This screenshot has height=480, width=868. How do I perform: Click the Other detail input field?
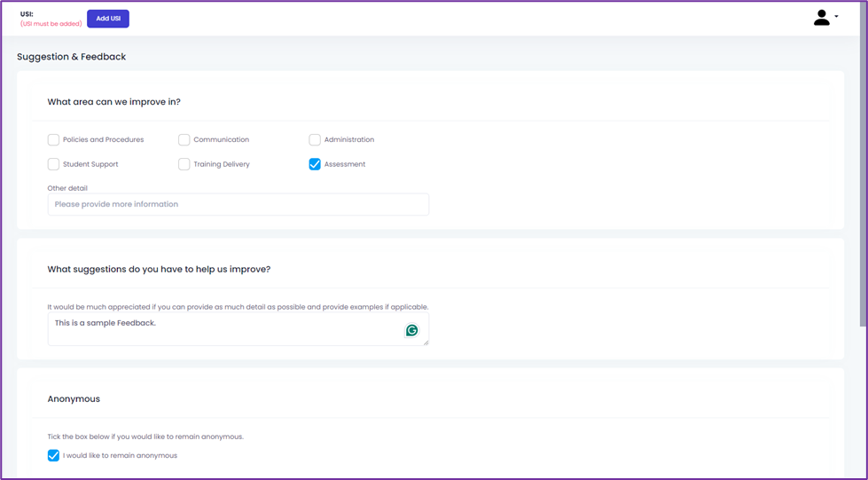238,204
